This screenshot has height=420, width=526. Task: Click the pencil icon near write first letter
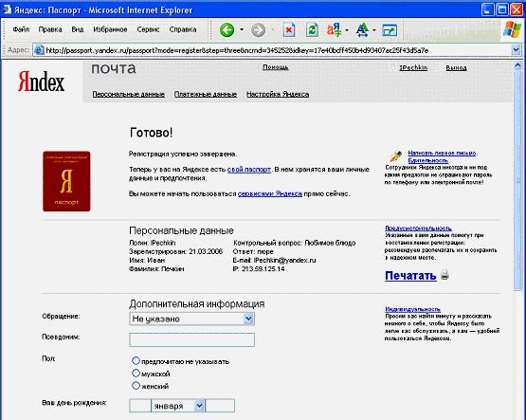tap(395, 156)
